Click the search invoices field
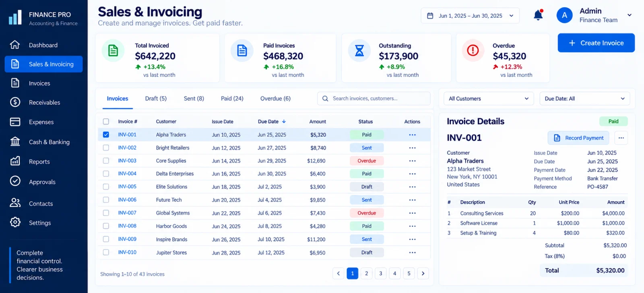644x293 pixels. click(x=374, y=98)
